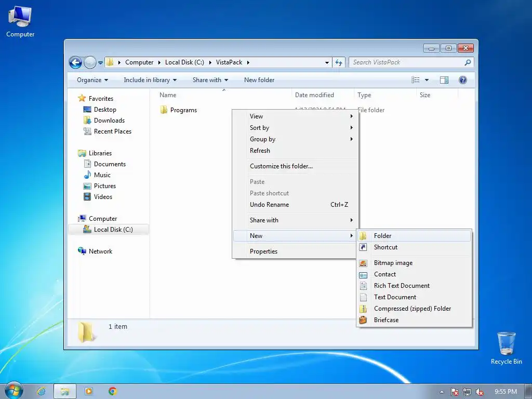
Task: Create a new Compressed (zipped) Folder
Action: coord(414,309)
